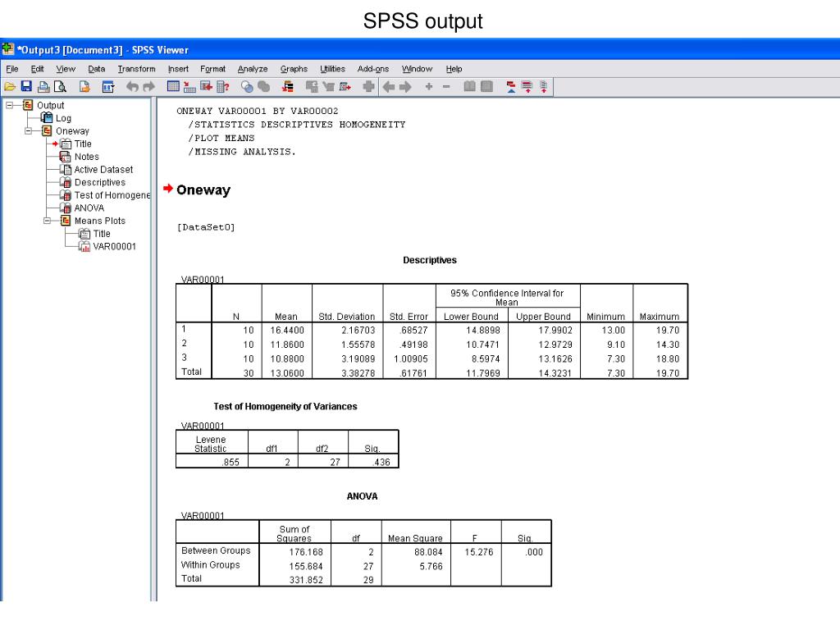Click the minus Collapse toolbar icon
The width and height of the screenshot is (840, 630).
click(x=446, y=86)
